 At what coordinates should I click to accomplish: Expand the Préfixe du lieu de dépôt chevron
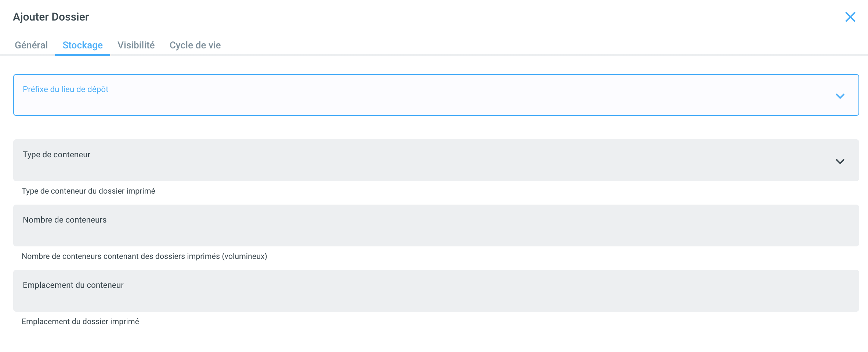[x=840, y=96]
